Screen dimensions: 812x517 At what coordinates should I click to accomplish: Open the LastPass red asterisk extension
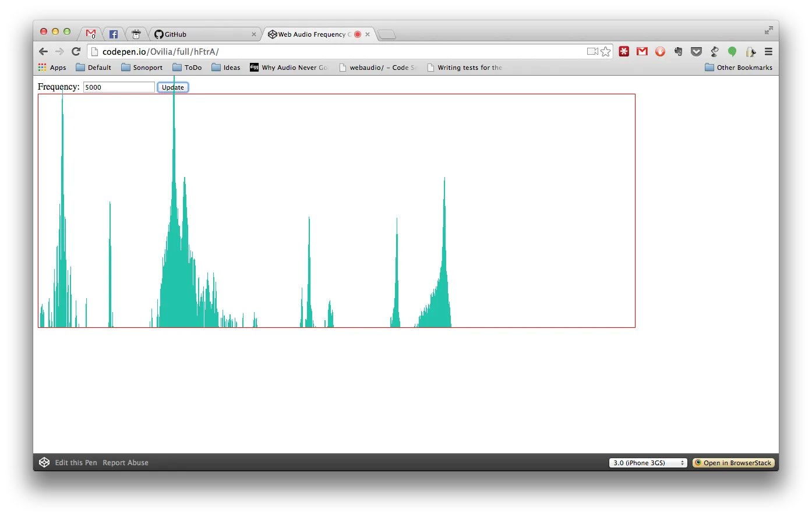[624, 51]
